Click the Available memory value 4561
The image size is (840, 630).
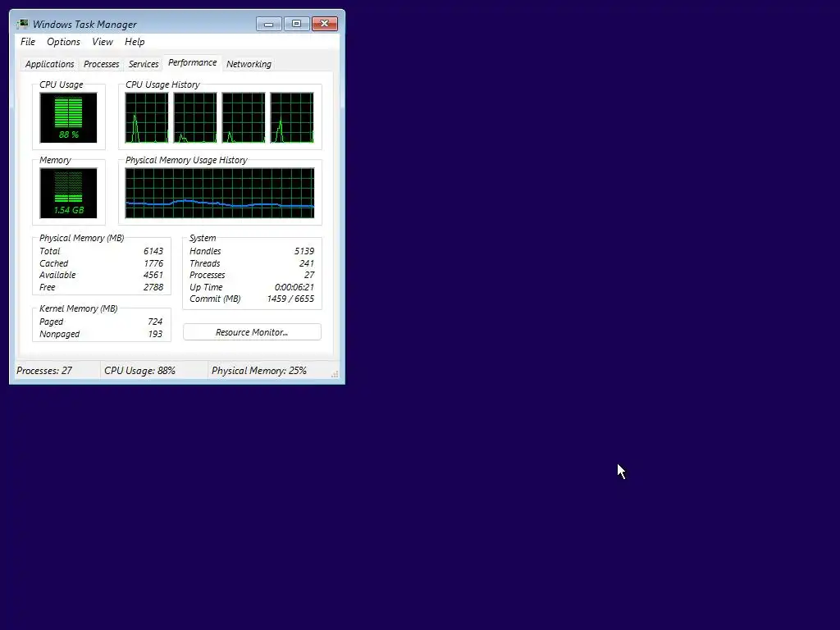[153, 276]
